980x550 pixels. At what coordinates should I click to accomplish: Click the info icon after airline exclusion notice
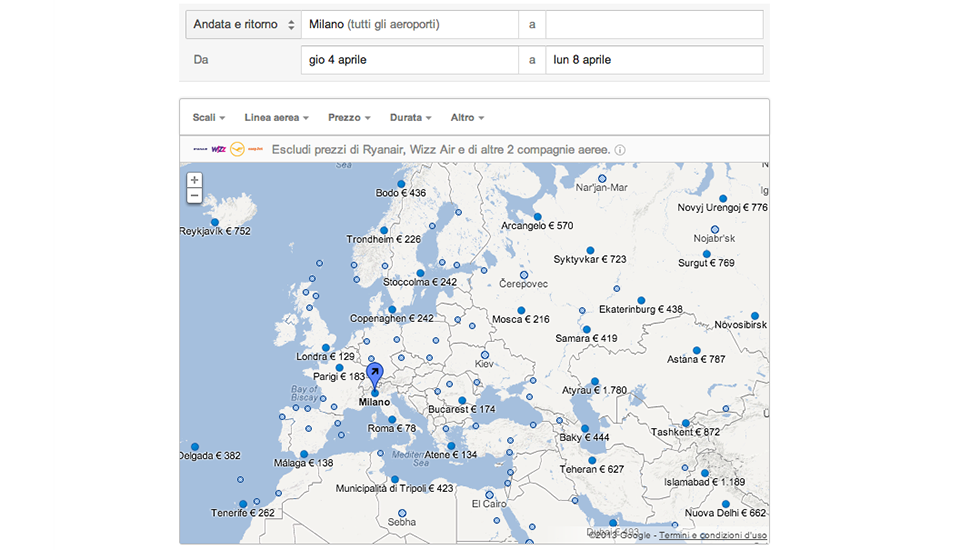pos(620,150)
